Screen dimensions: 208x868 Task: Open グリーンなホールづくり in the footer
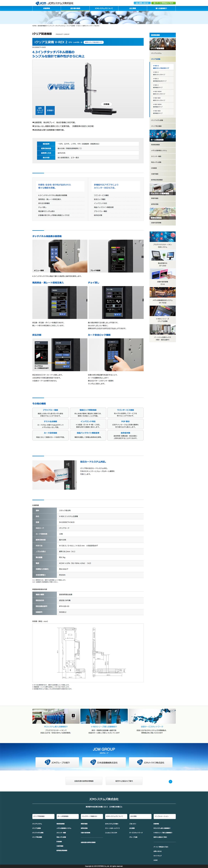[112, 828]
